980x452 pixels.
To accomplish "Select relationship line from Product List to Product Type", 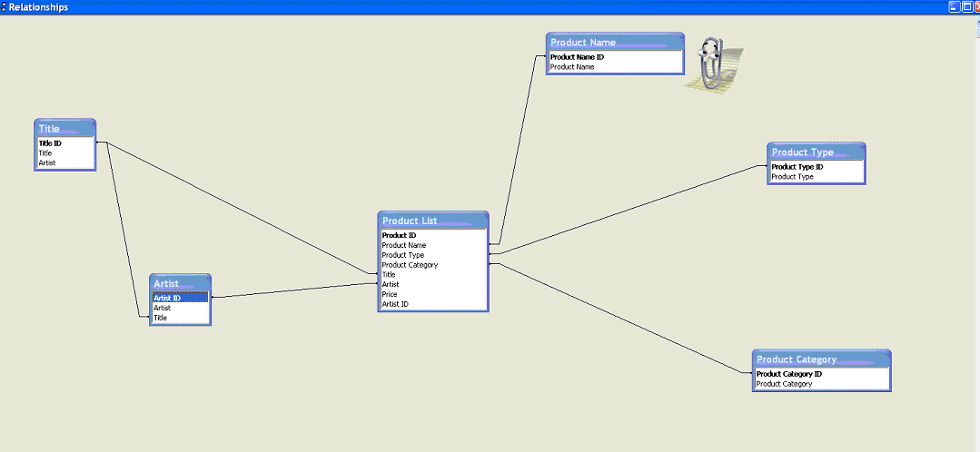I will (629, 210).
